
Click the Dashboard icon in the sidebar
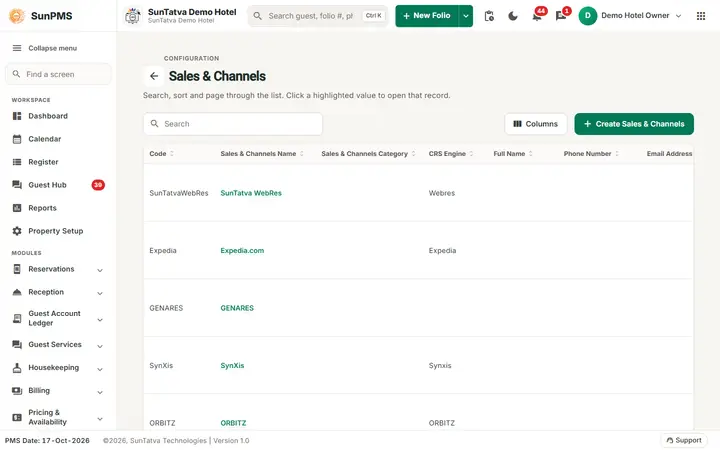(17, 116)
